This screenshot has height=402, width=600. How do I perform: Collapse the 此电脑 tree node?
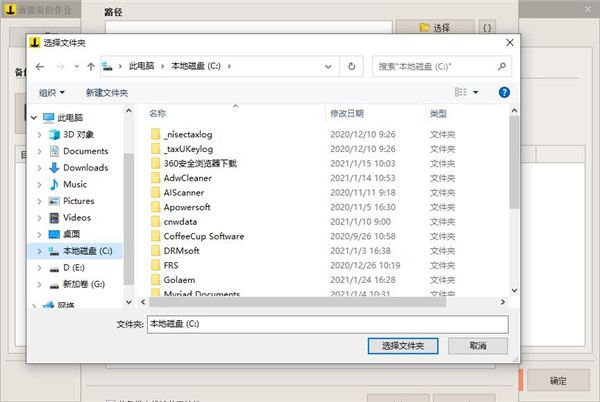(x=34, y=118)
